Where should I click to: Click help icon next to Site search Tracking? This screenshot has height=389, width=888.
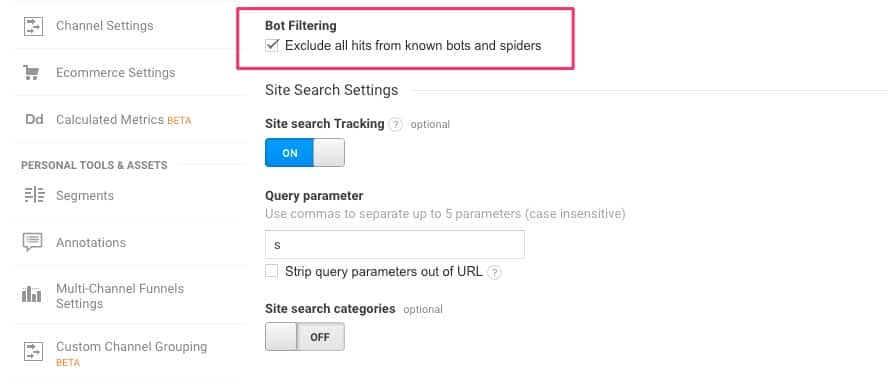396,125
